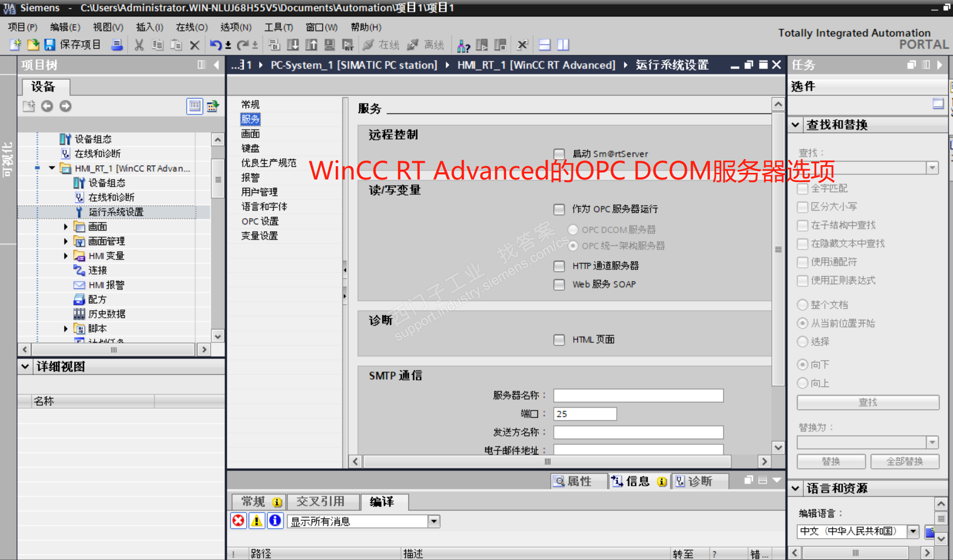The height and width of the screenshot is (560, 953).
Task: Open the 在线(O) menu
Action: [x=191, y=27]
